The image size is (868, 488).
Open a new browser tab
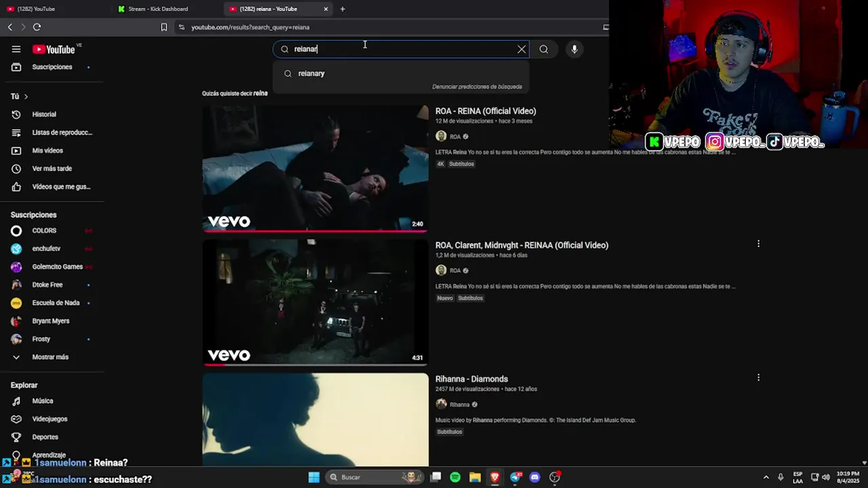(342, 9)
